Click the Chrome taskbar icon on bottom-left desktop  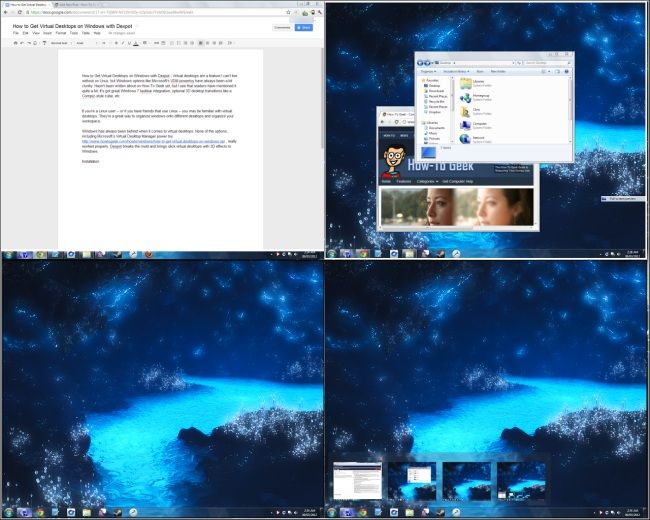click(x=40, y=513)
